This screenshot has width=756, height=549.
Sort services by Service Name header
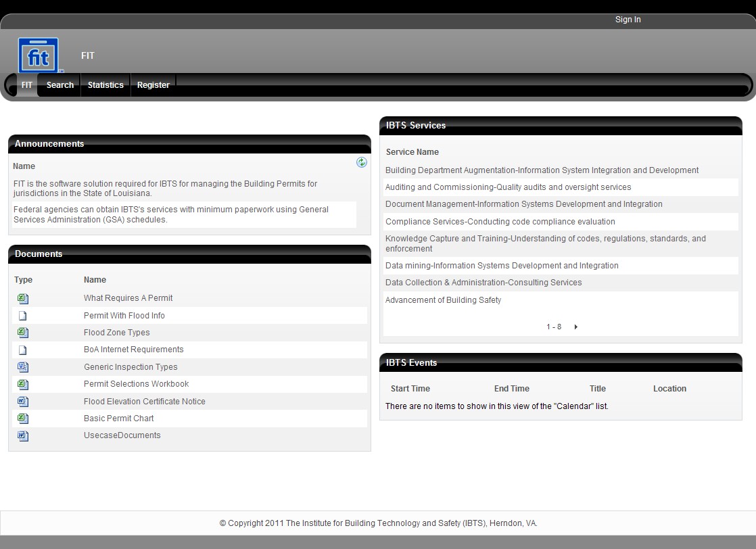pyautogui.click(x=412, y=152)
